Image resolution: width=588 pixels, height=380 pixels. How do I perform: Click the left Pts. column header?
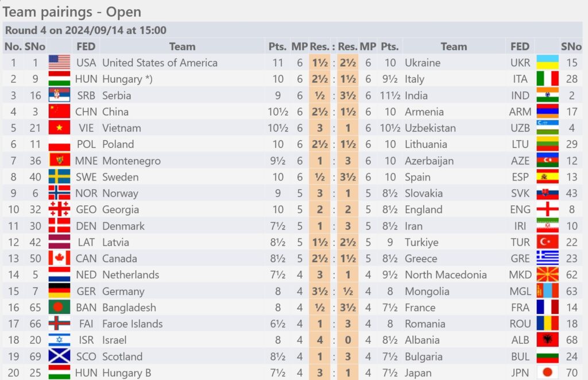coord(277,47)
